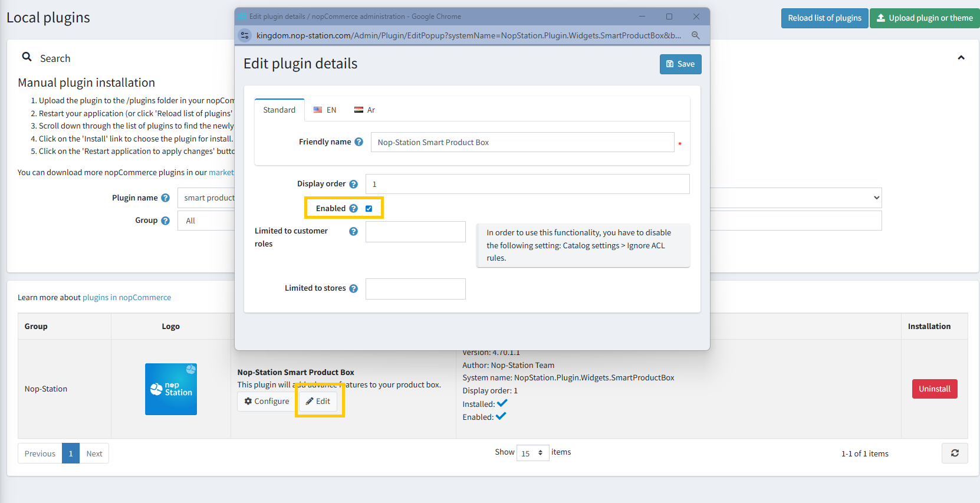The height and width of the screenshot is (503, 980).
Task: Switch to the Standard tab
Action: point(279,110)
